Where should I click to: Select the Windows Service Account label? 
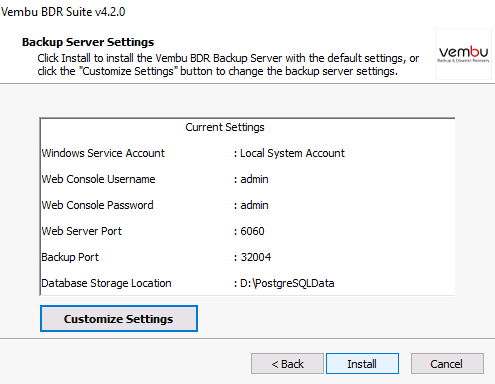point(103,153)
